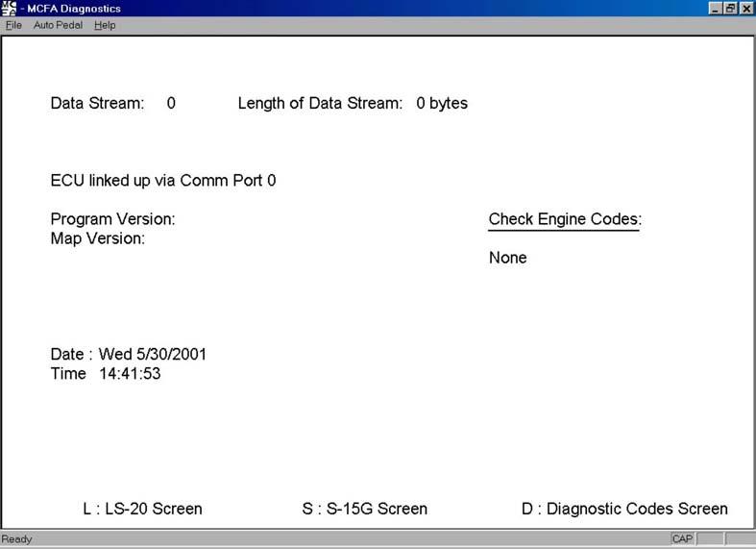
Task: Close the MCFA Diagnostics window
Action: click(x=746, y=9)
